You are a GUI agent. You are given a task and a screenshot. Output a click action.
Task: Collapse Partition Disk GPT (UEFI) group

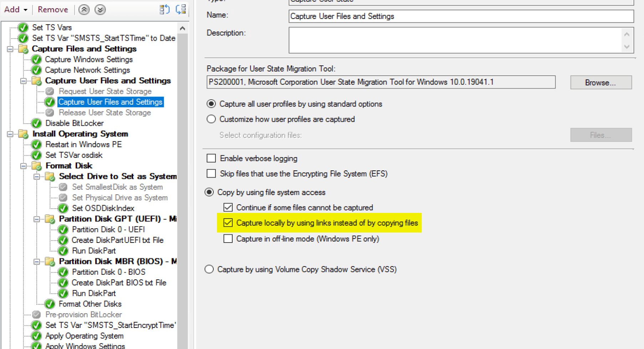[x=36, y=219]
